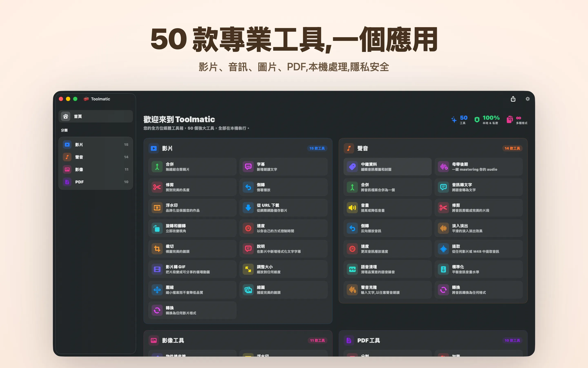Open 影像 category in sidebar
Image resolution: width=588 pixels, height=368 pixels.
tap(96, 169)
